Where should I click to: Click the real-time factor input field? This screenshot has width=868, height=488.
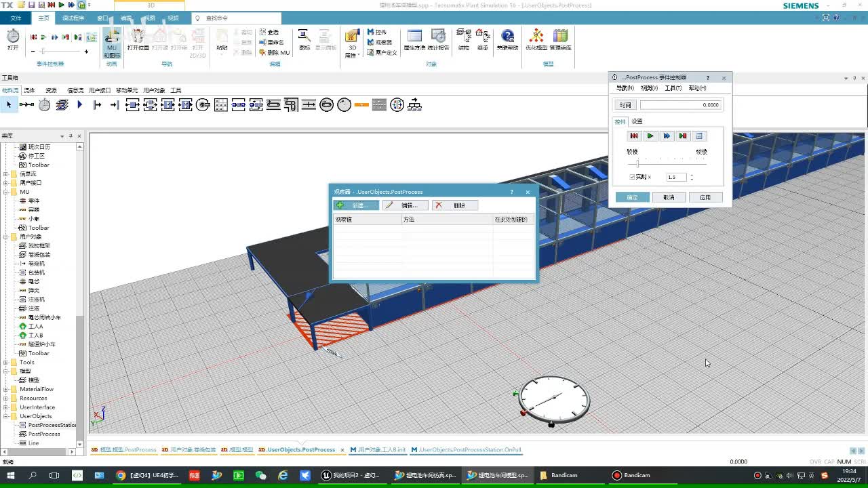click(x=676, y=177)
